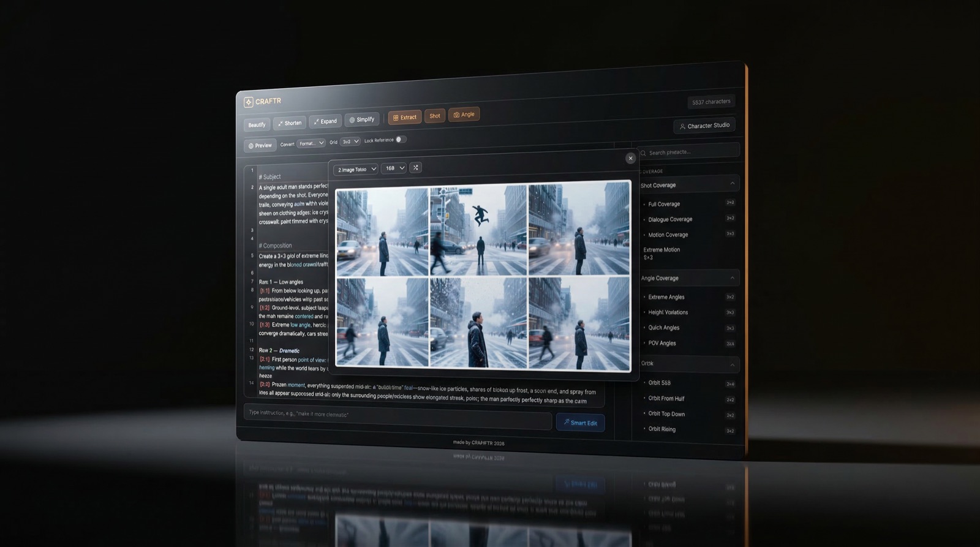Click the 5537 characters counter

tap(711, 102)
